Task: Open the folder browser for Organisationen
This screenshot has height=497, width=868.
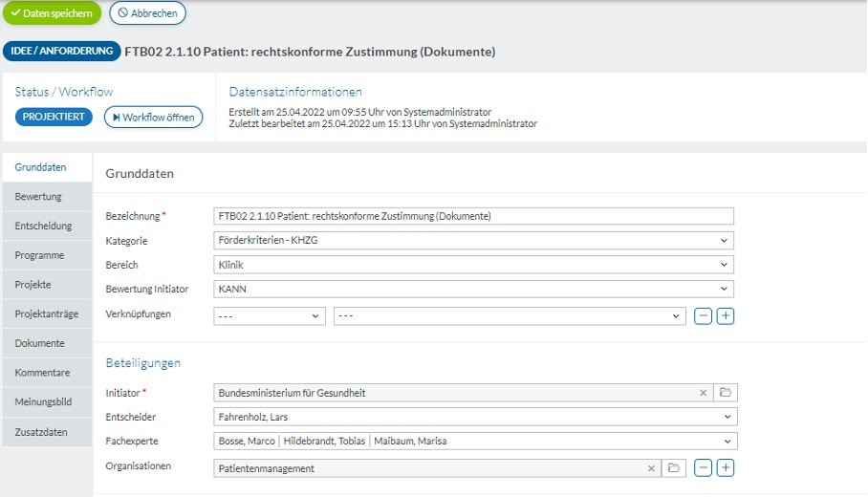Action: (674, 468)
